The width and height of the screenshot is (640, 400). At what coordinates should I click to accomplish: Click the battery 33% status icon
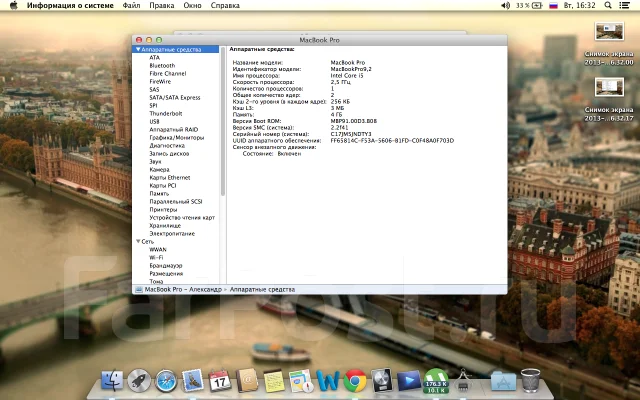pos(529,6)
